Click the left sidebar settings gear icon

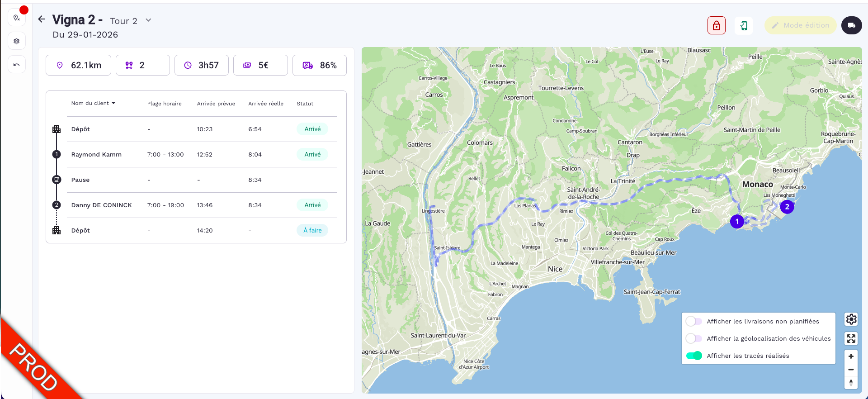point(17,41)
